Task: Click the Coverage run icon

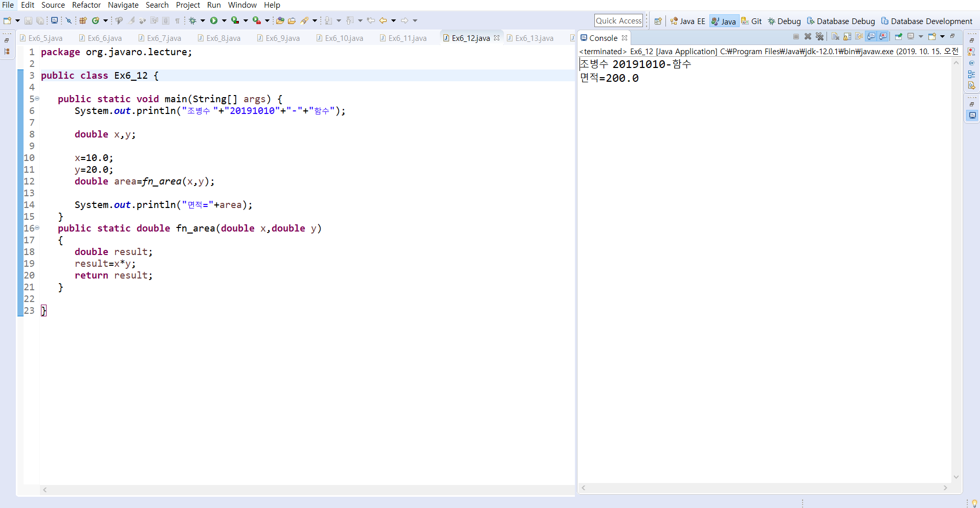Action: [x=235, y=20]
